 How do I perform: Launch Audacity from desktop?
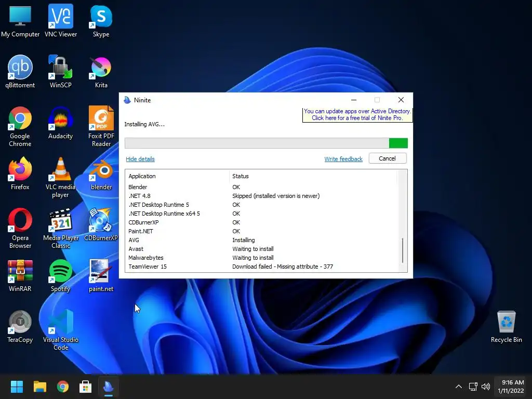pos(61,122)
